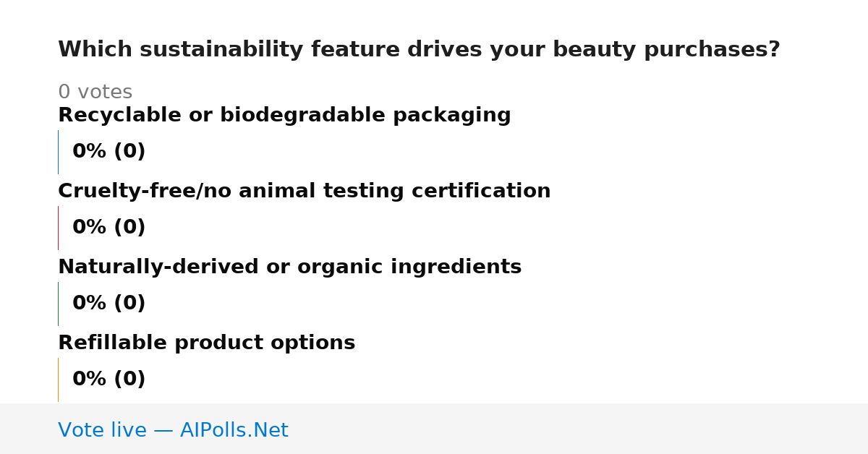Pick the Refillable product options choice
Screen dimensions: 868x454
[x=206, y=343]
